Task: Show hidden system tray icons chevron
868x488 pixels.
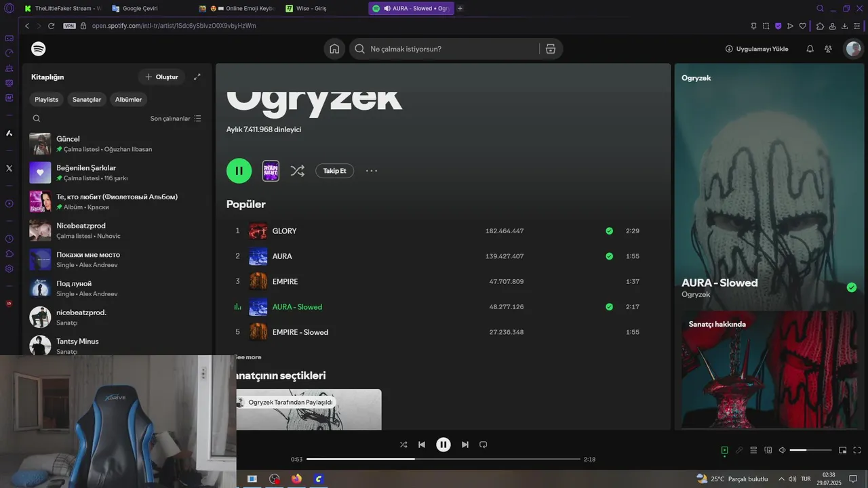Action: coord(781,479)
